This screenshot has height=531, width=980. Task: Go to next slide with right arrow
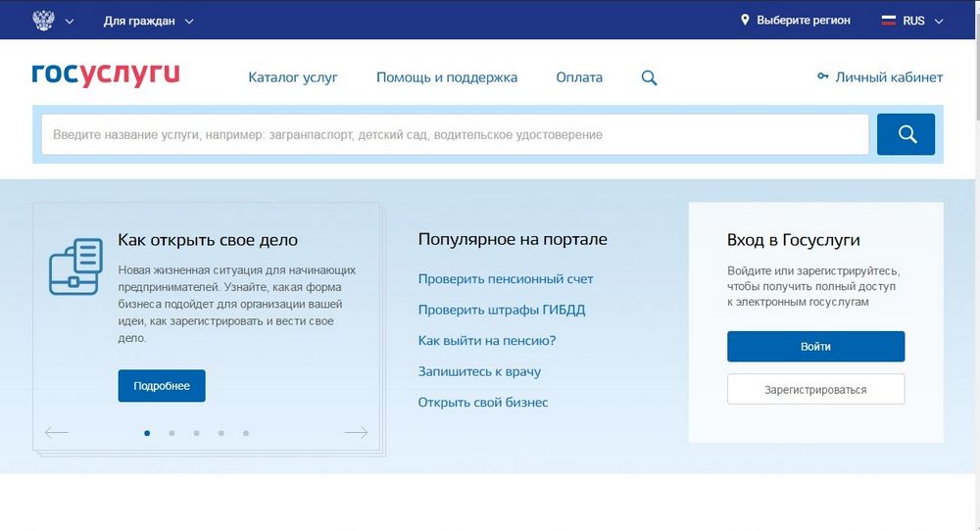[x=357, y=432]
